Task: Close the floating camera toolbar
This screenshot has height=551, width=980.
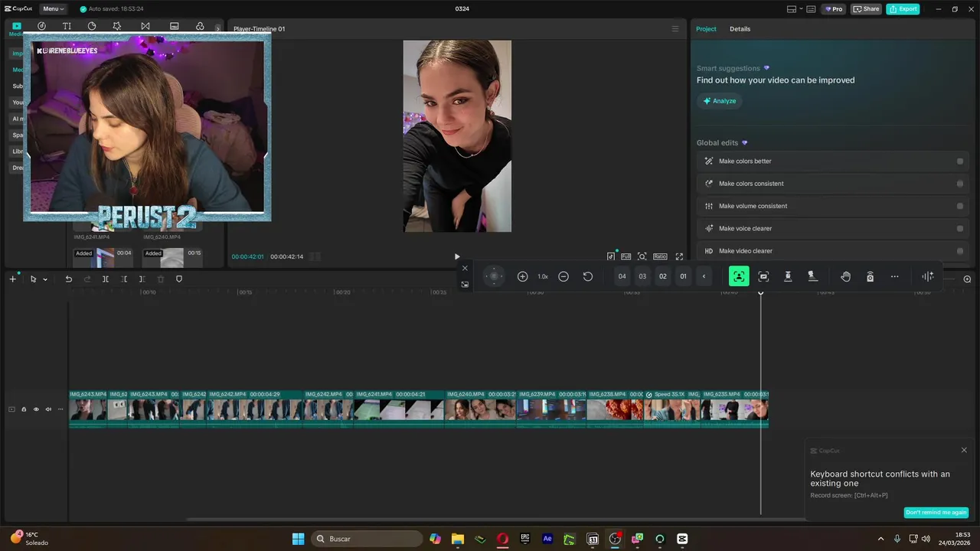Action: (465, 268)
